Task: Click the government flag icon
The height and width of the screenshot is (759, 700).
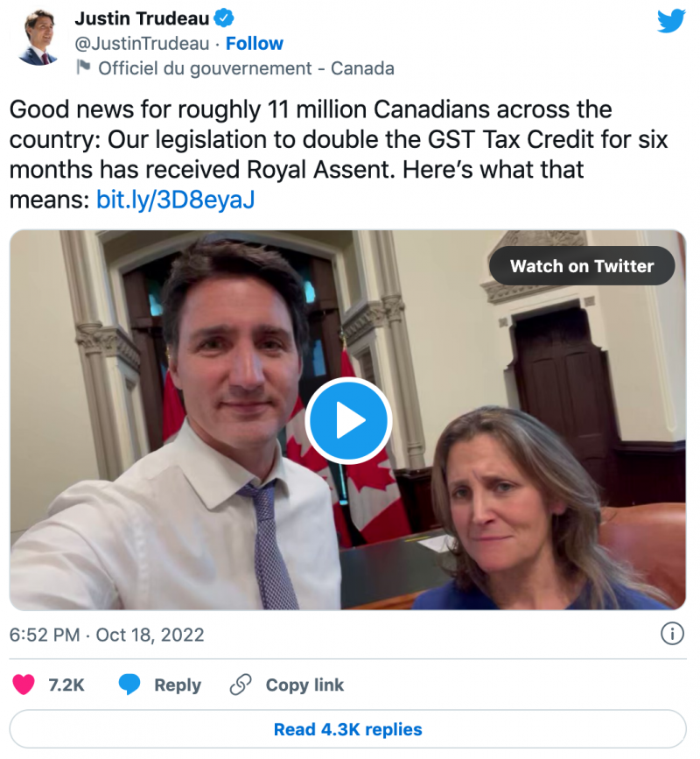Action: pyautogui.click(x=83, y=67)
